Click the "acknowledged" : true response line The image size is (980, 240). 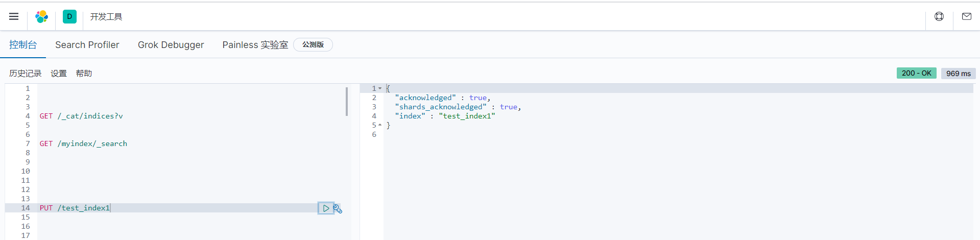[x=442, y=98]
